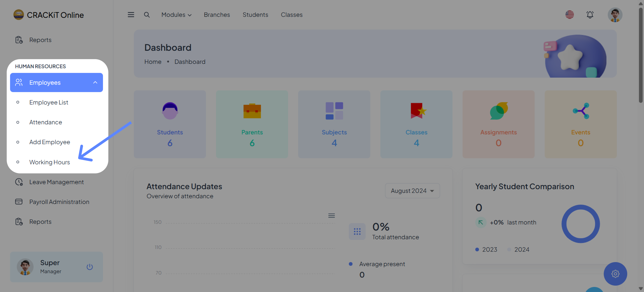The image size is (644, 292).
Task: Open the August 2024 month dropdown
Action: (x=412, y=191)
